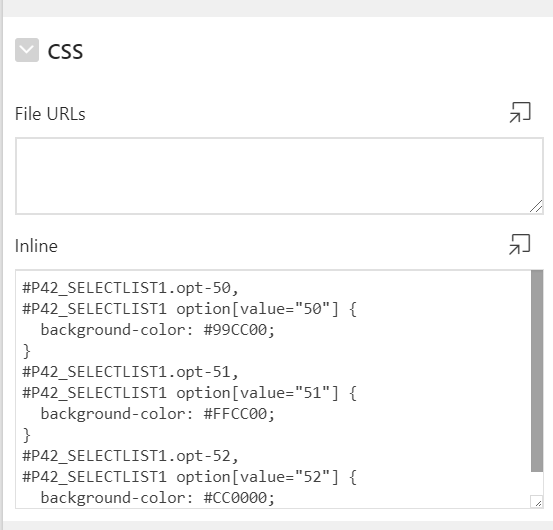The height and width of the screenshot is (530, 553).
Task: Place cursor on the #P42_SELECTLIST1.opt-51 line
Action: (x=130, y=372)
